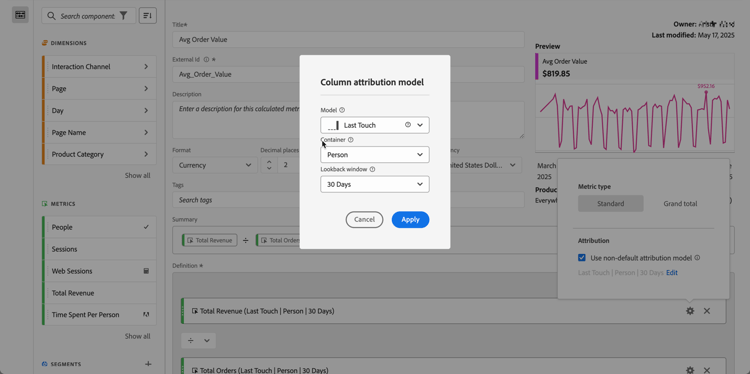This screenshot has width=750, height=374.
Task: Click the Last Touch model bar icon
Action: point(333,125)
